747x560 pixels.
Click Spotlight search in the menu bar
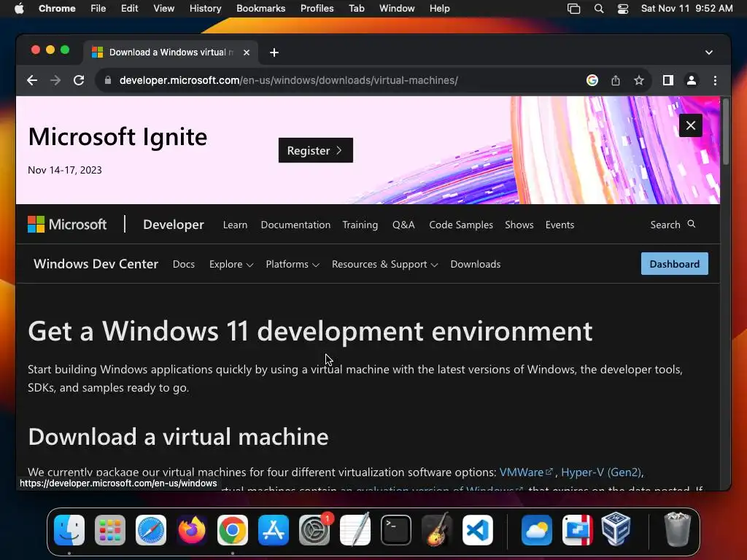coord(599,8)
